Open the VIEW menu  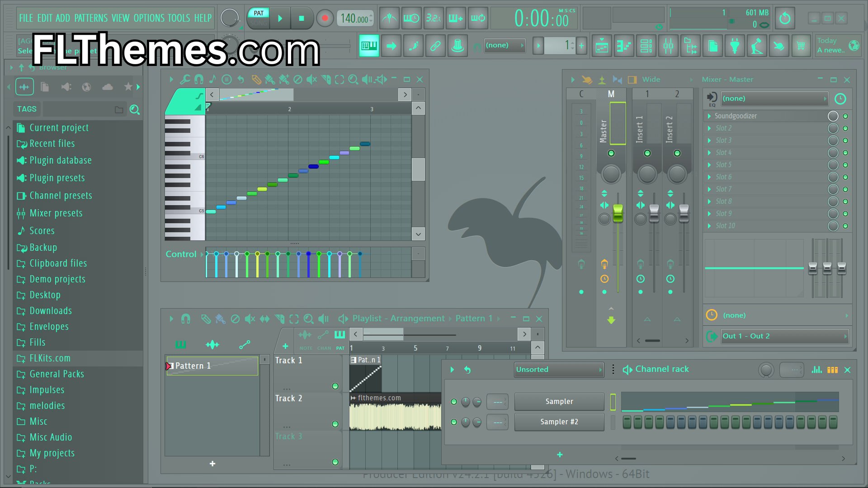[120, 18]
